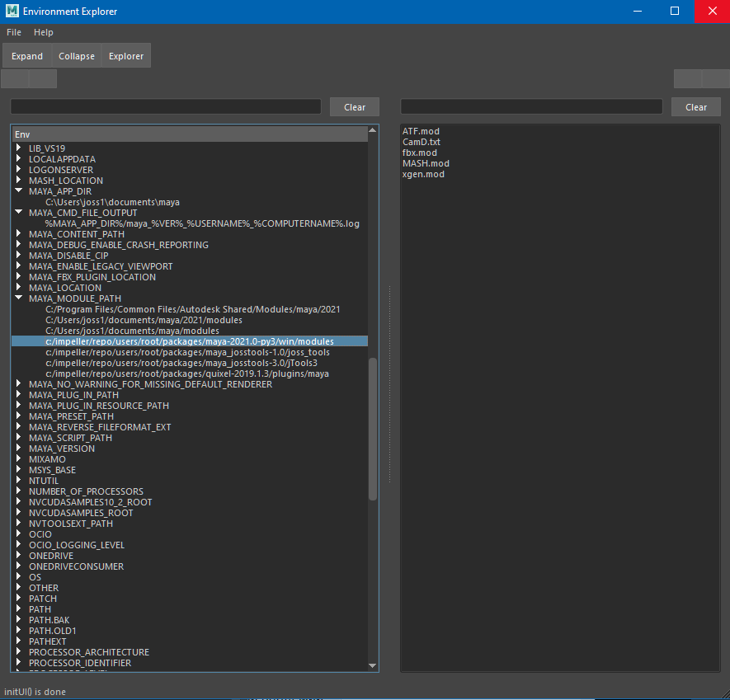
Task: Click the Maya app icon in title bar
Action: click(12, 12)
